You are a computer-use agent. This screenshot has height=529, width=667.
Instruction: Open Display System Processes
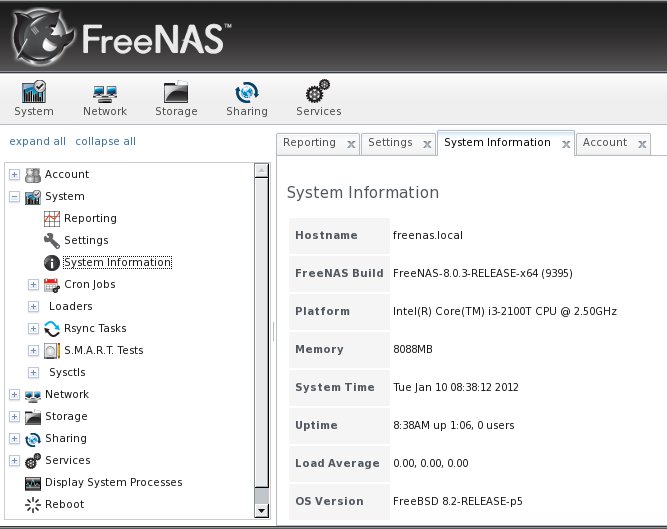114,482
